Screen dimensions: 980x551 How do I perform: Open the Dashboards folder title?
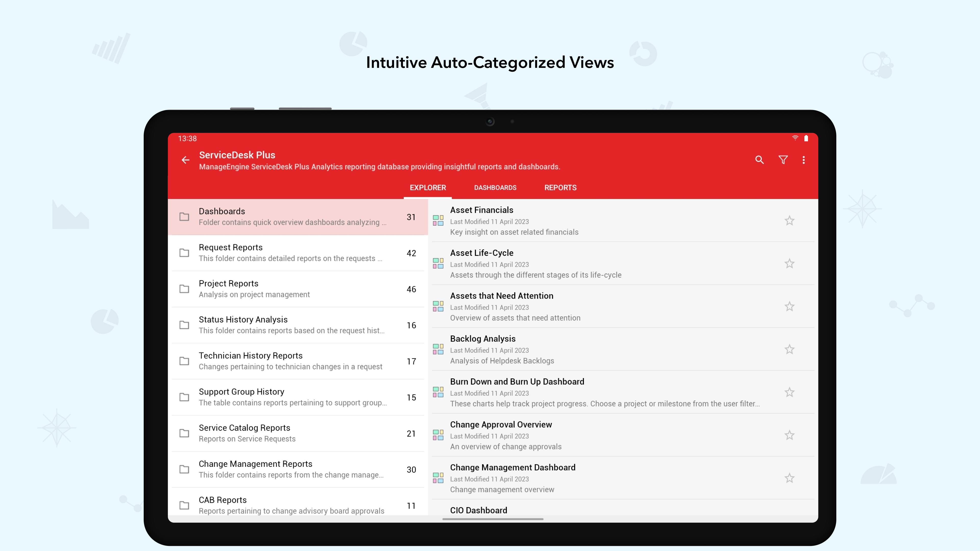(222, 211)
